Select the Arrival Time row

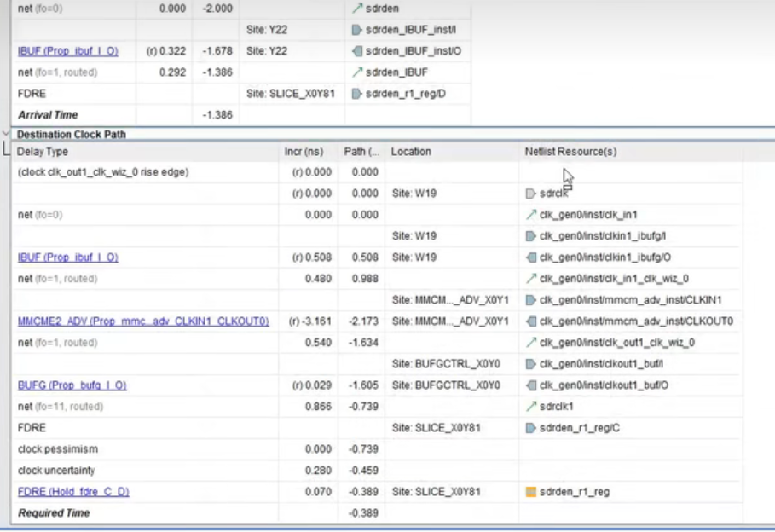pos(240,115)
